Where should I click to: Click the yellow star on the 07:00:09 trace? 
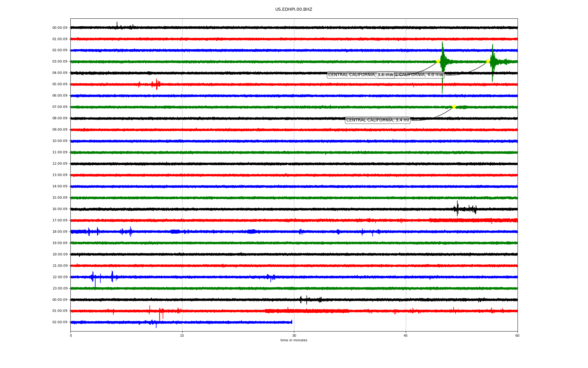pos(454,107)
